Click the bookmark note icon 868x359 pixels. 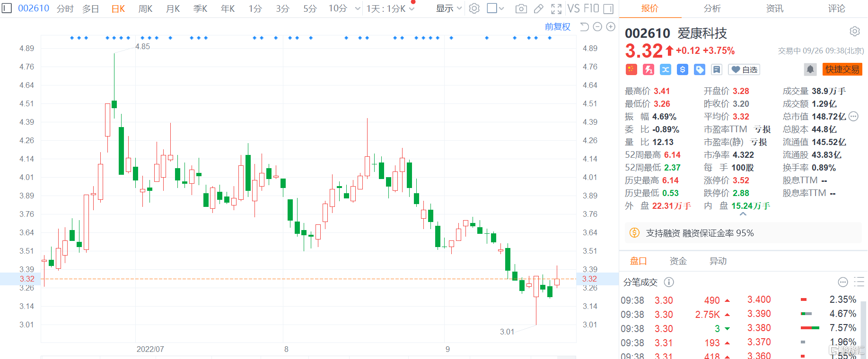[717, 69]
